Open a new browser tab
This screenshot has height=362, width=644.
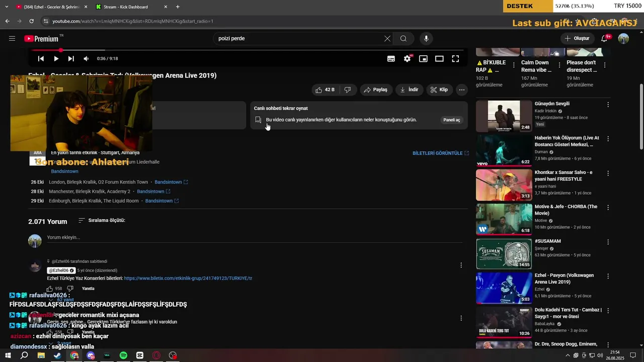[x=178, y=7]
